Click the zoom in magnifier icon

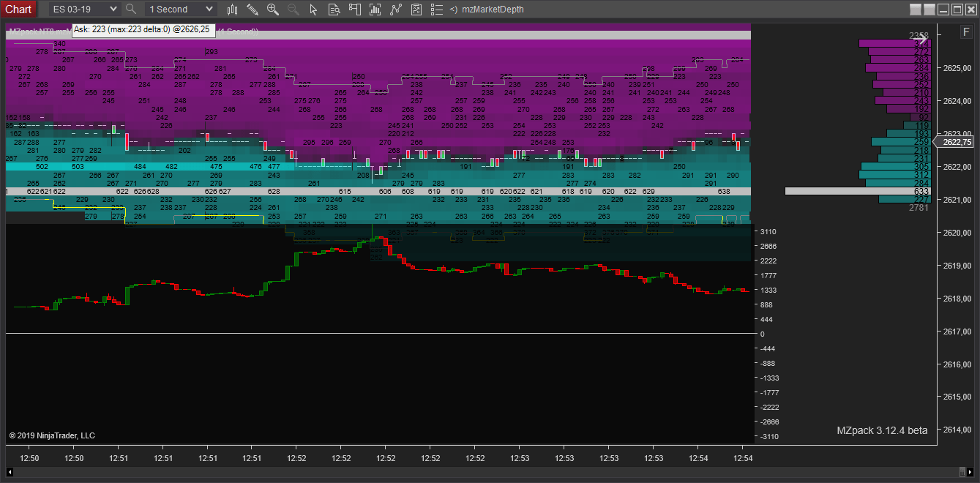[273, 10]
